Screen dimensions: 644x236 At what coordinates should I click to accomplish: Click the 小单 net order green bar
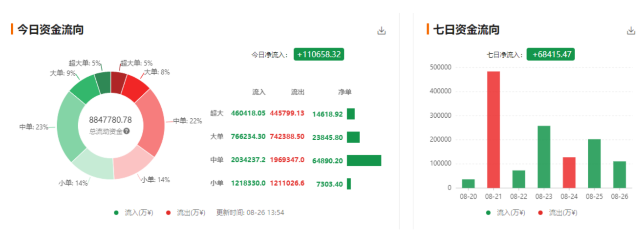(349, 184)
